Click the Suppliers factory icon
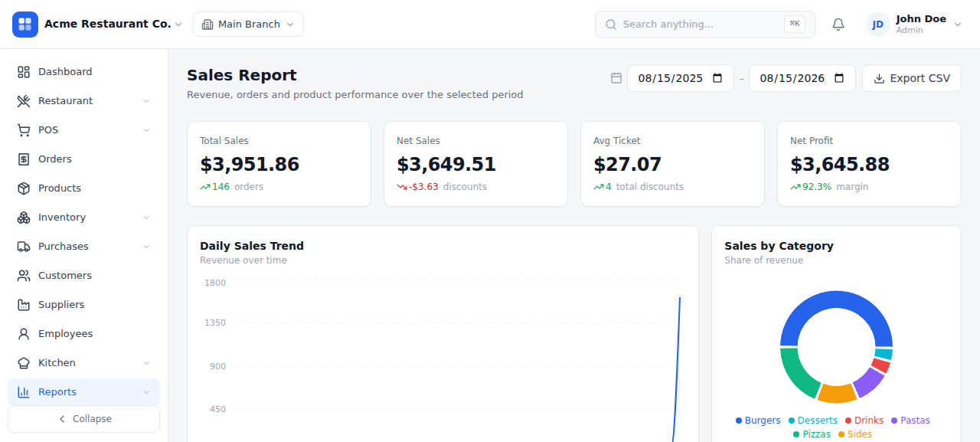Screen dimensions: 980x442 tap(24, 305)
